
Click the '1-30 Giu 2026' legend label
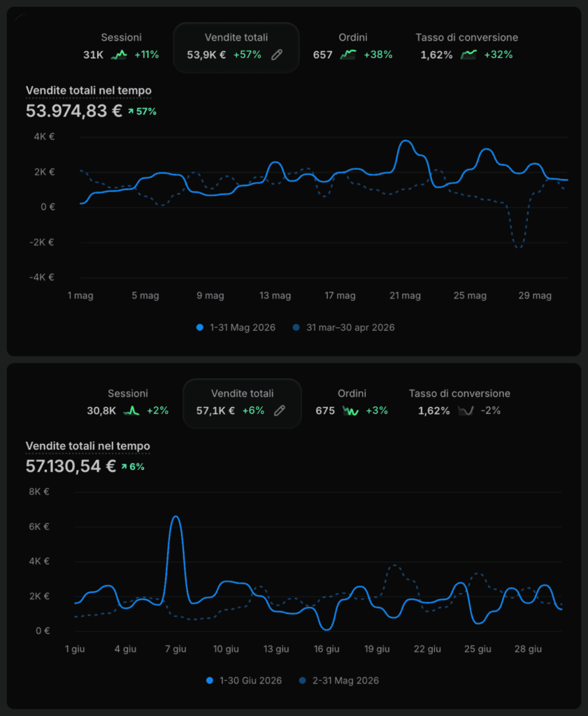click(x=250, y=680)
